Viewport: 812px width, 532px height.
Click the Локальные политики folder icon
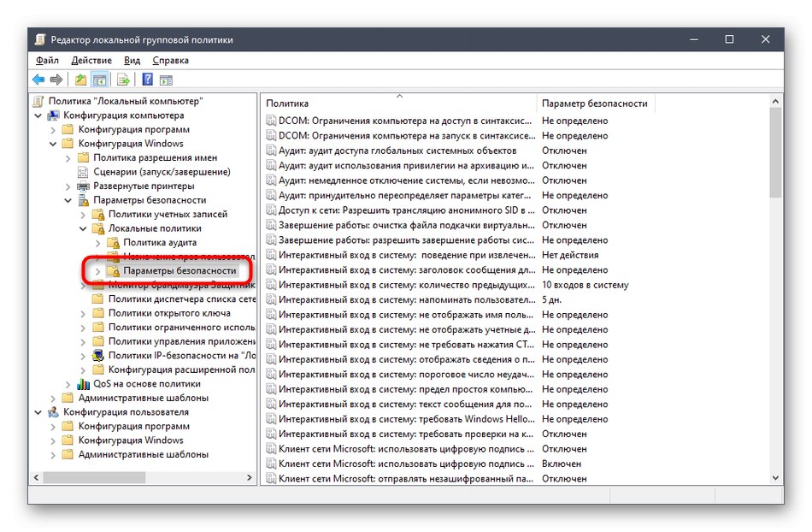pyautogui.click(x=98, y=228)
